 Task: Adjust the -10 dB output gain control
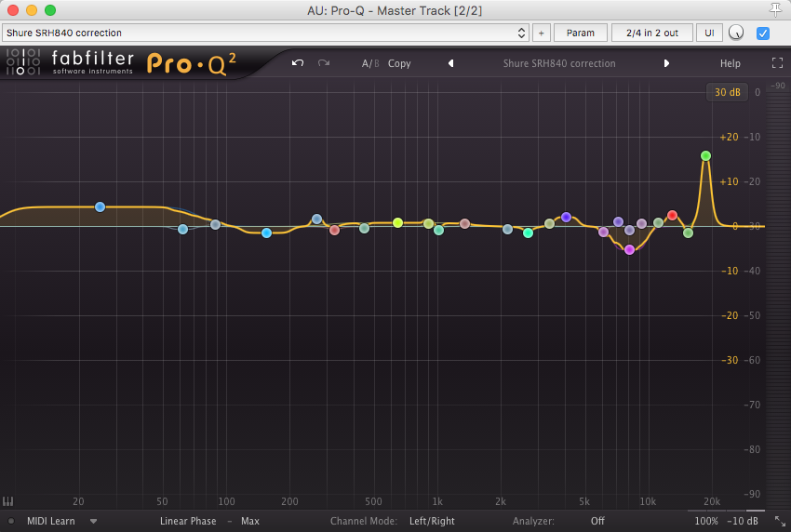point(742,521)
